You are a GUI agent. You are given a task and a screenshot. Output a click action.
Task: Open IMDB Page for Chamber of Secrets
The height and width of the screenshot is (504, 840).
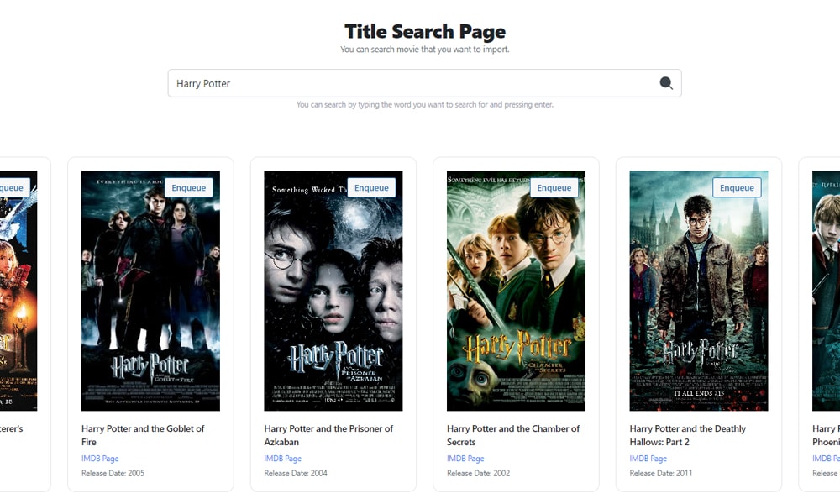(465, 459)
